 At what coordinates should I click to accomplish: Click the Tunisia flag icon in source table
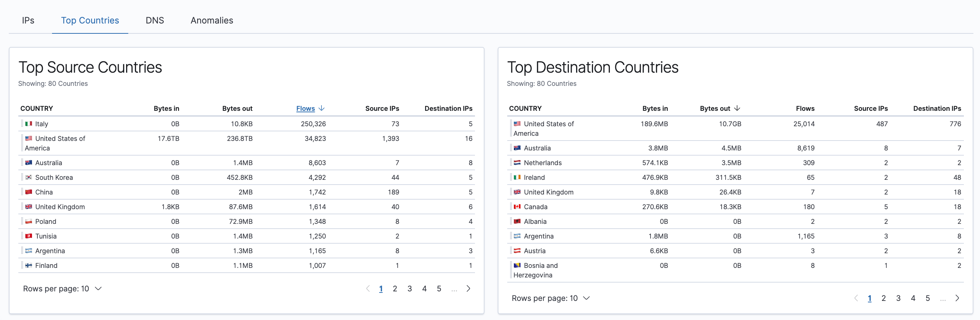coord(29,236)
